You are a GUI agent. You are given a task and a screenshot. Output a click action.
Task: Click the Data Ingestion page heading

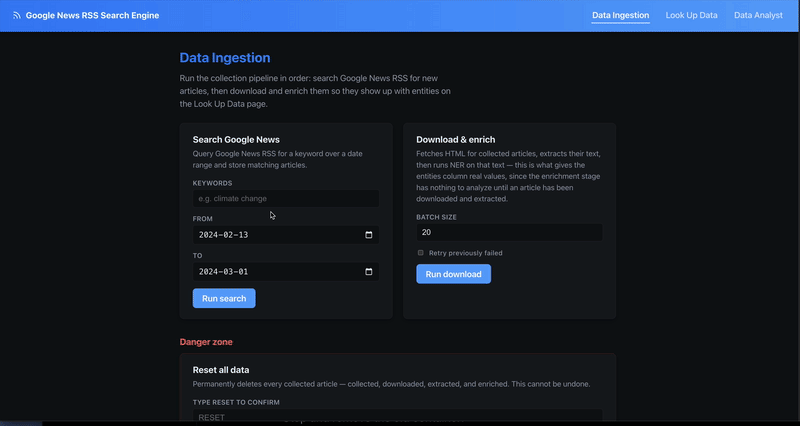coord(225,58)
